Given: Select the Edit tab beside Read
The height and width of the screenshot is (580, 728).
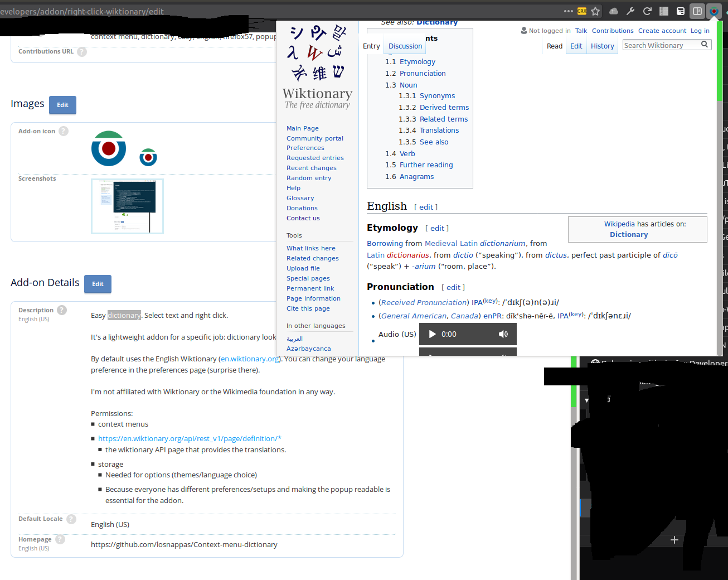Looking at the screenshot, I should pos(576,46).
